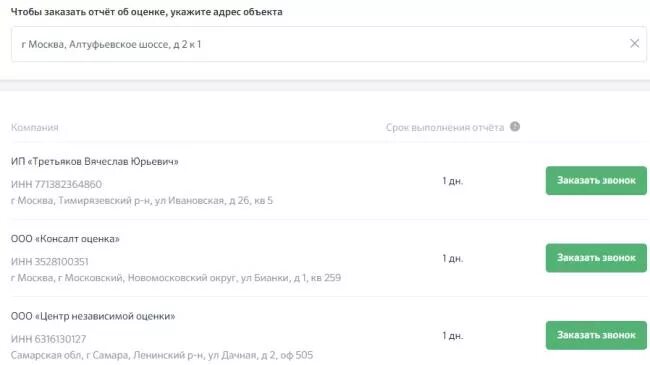650x365 pixels.
Task: Click the ул Ивановская, д 26 address line
Action: pyautogui.click(x=142, y=200)
